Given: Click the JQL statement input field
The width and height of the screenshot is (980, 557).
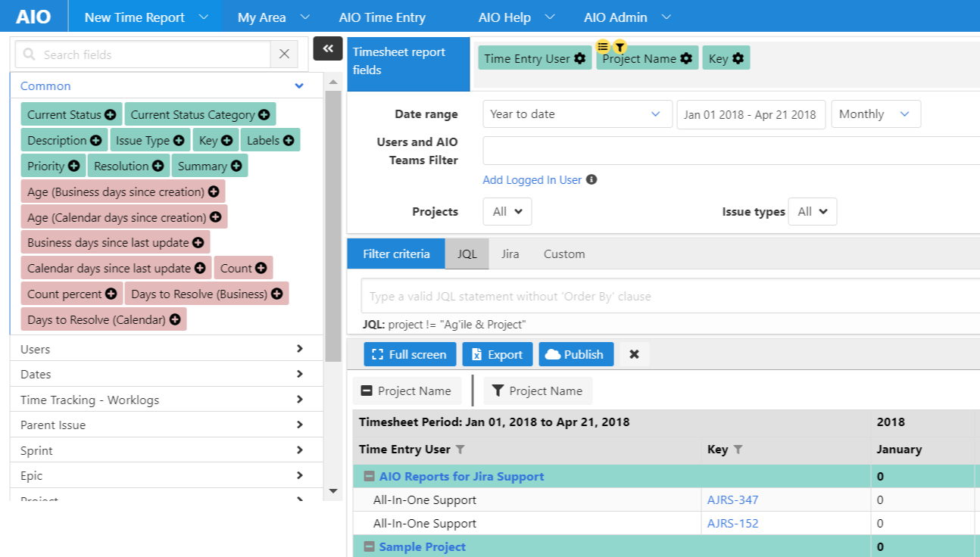Looking at the screenshot, I should 666,297.
